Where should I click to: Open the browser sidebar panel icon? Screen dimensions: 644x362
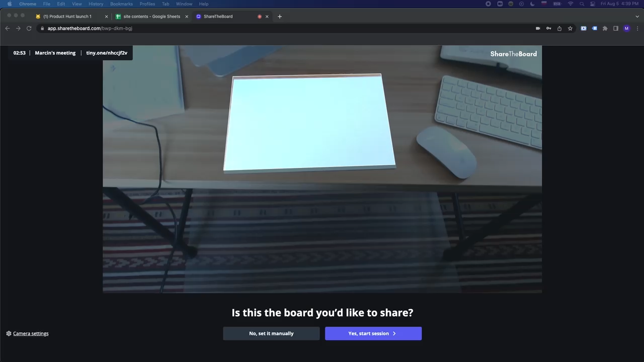click(616, 28)
